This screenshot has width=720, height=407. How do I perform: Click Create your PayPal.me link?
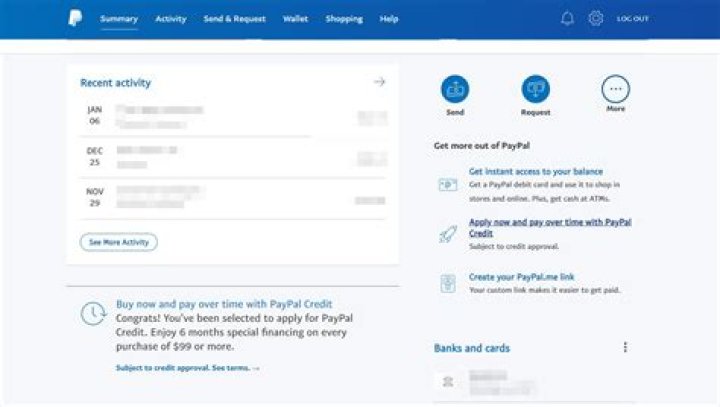[522, 276]
